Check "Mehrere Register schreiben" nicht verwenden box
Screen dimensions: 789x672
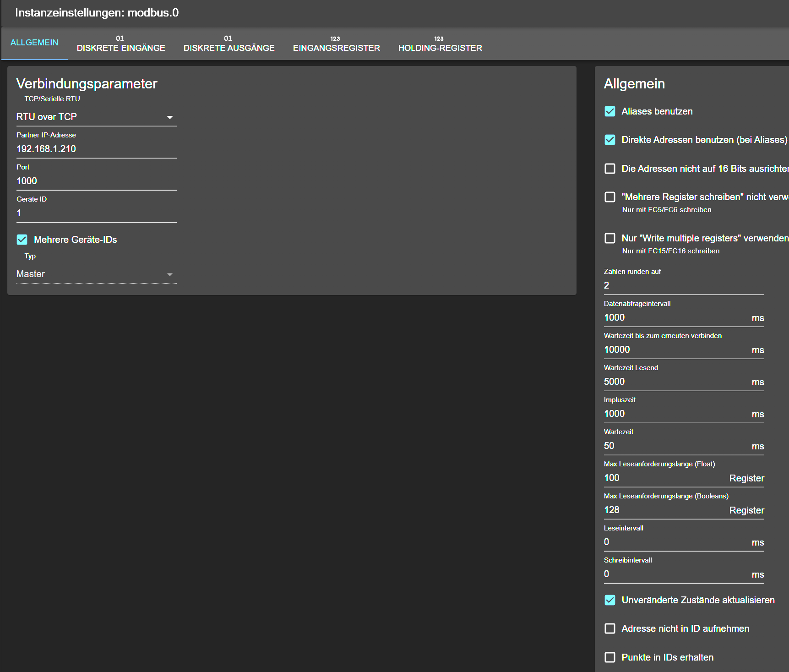click(x=610, y=197)
